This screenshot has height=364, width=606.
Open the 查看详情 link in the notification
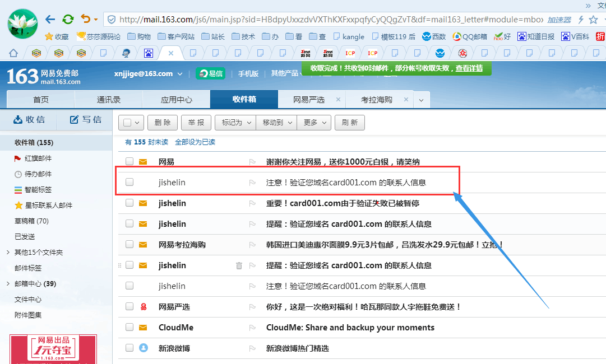(x=469, y=68)
